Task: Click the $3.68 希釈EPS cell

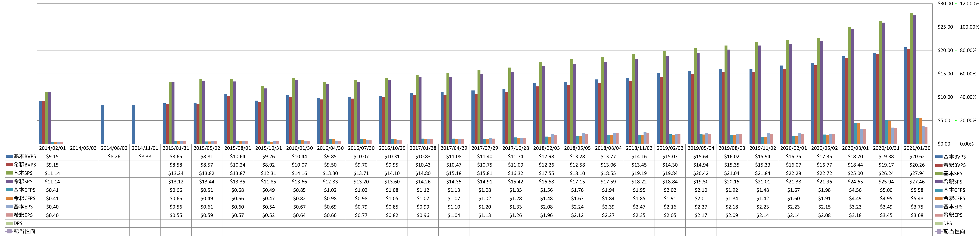Action: click(917, 215)
